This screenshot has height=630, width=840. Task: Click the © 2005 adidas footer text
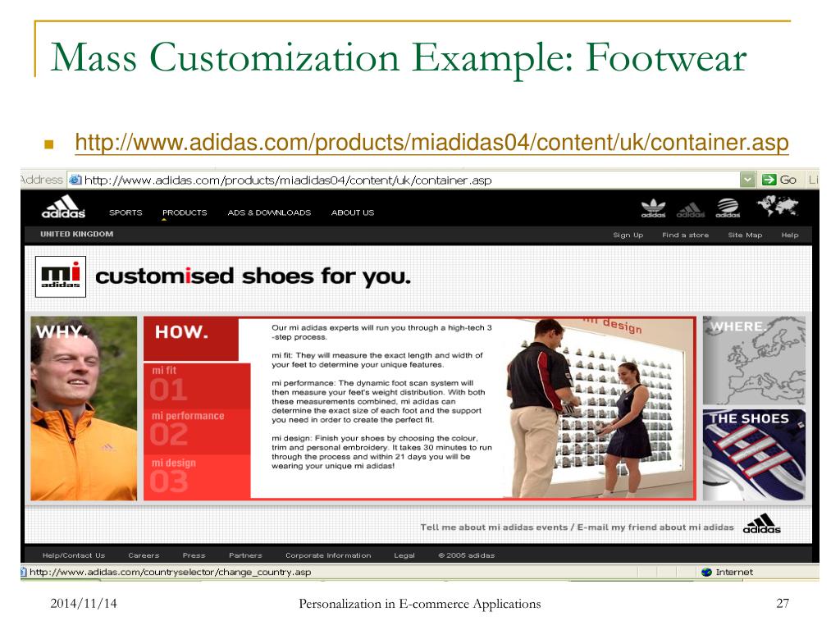click(x=466, y=555)
